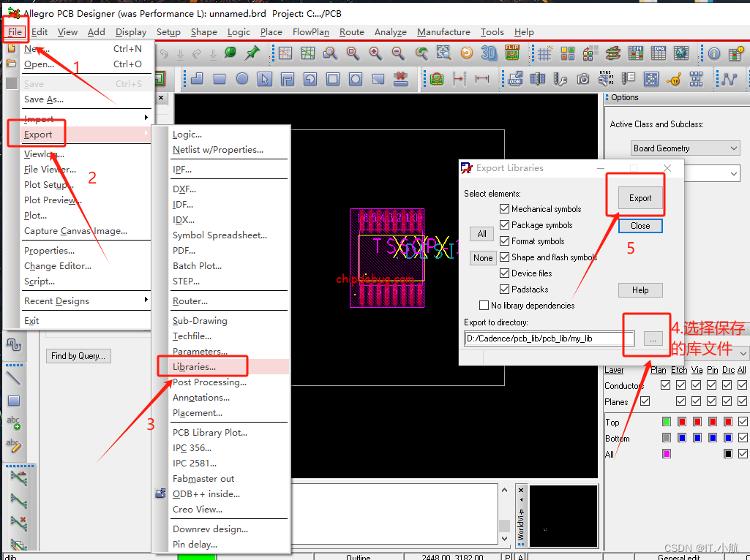The image size is (750, 560).
Task: Click the green pushpin toolbar icon
Action: [x=252, y=53]
